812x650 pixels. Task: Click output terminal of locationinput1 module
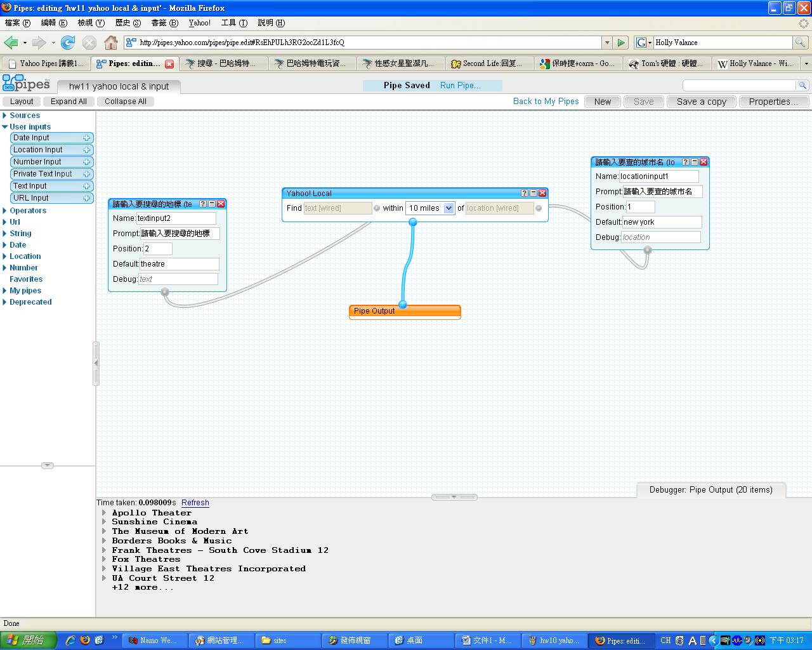[648, 250]
